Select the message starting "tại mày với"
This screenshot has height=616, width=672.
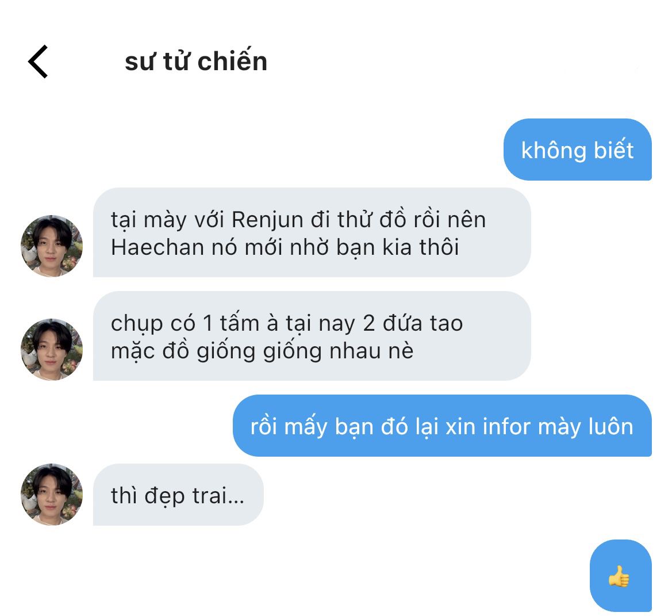[x=312, y=232]
